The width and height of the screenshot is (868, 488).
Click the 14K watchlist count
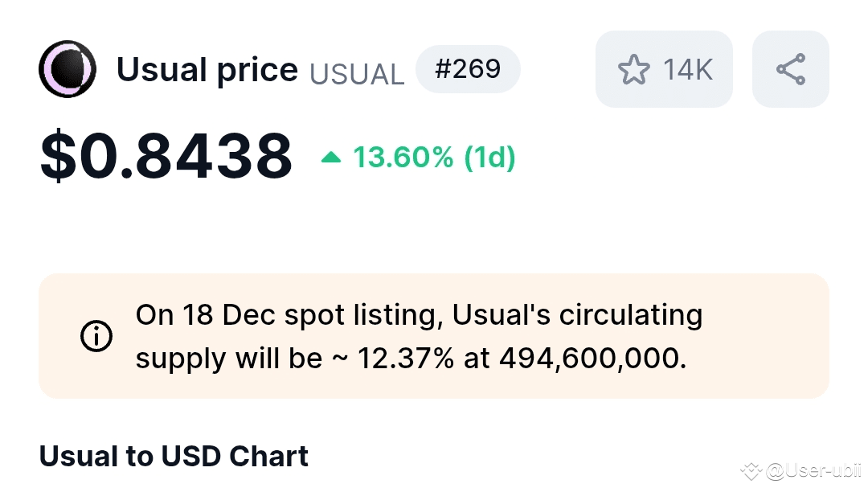click(688, 70)
